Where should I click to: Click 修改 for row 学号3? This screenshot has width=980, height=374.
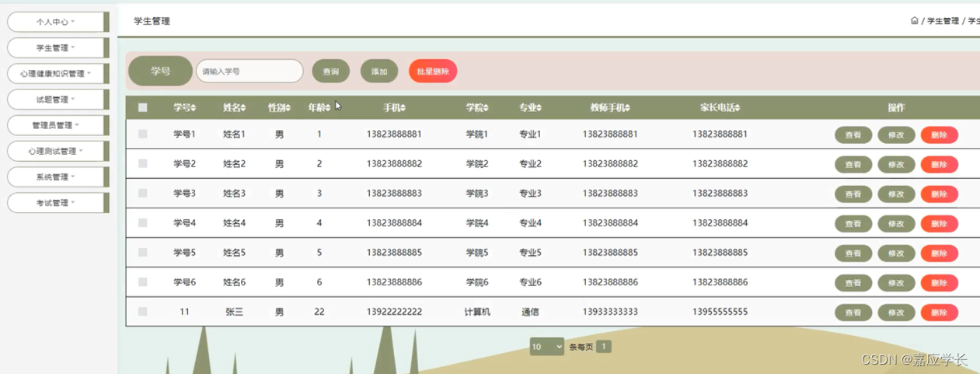pos(896,194)
